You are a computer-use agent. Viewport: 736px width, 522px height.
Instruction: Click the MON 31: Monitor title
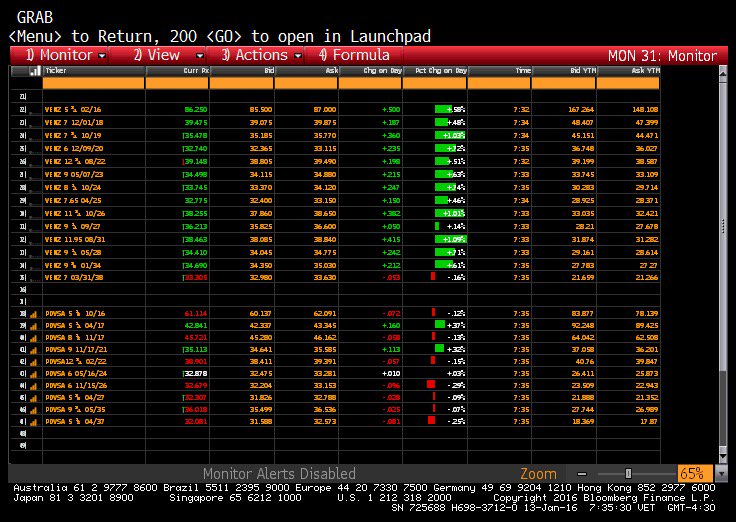(x=662, y=56)
